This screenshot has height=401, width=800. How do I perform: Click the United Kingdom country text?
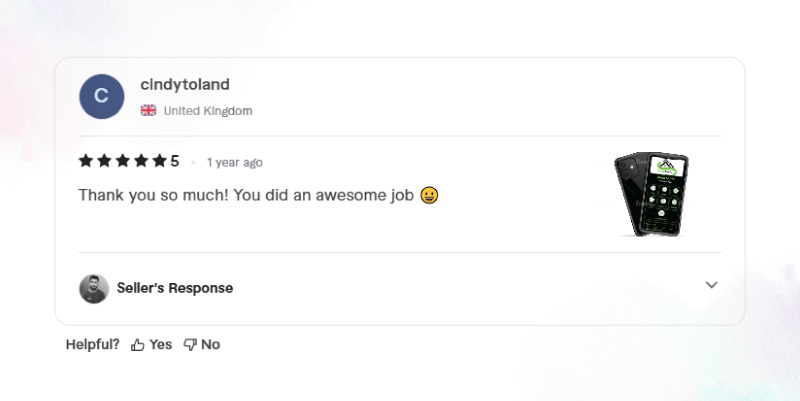[208, 111]
